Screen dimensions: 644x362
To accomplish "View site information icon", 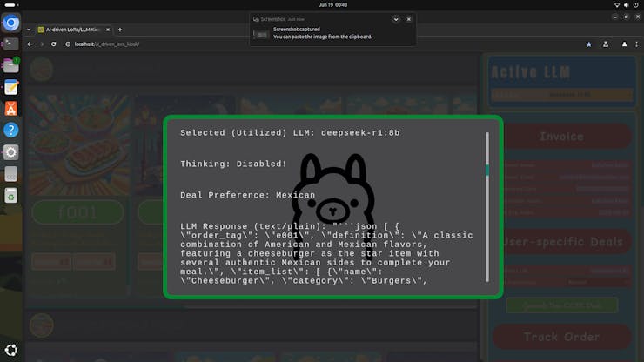I will point(68,44).
